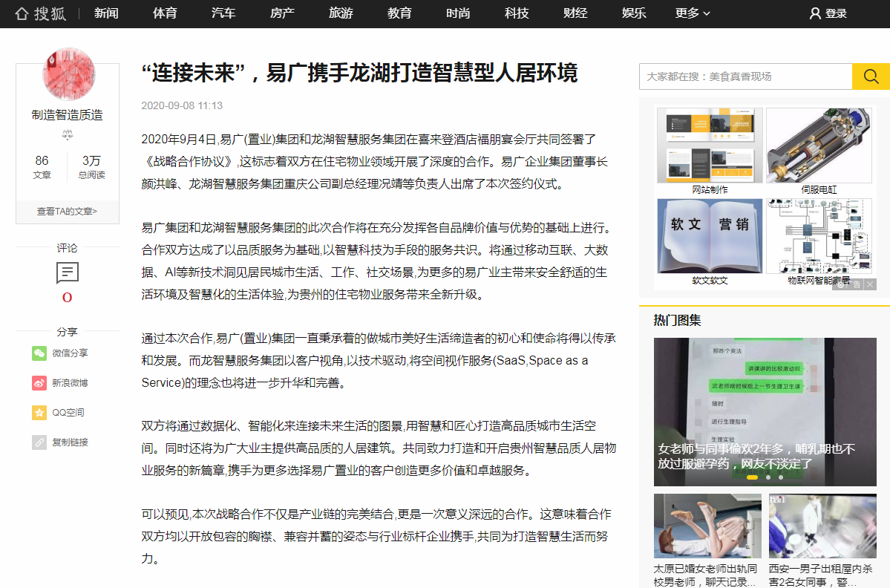
Task: Click the Sohu home logo icon
Action: coord(40,13)
